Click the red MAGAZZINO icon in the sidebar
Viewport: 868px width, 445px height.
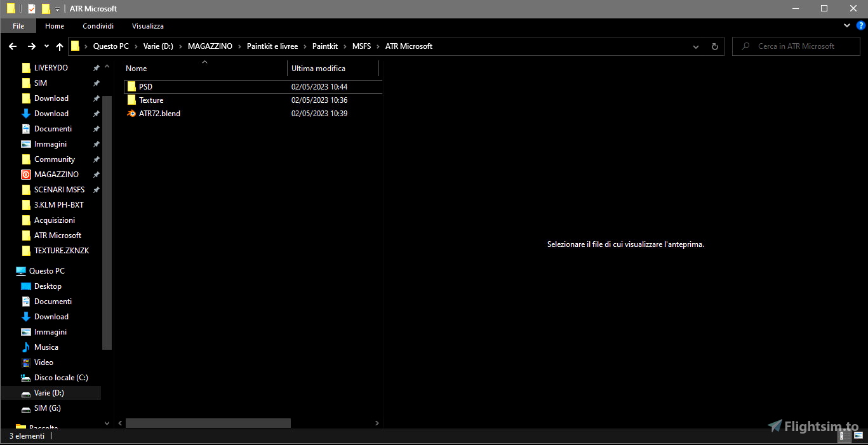(x=26, y=175)
